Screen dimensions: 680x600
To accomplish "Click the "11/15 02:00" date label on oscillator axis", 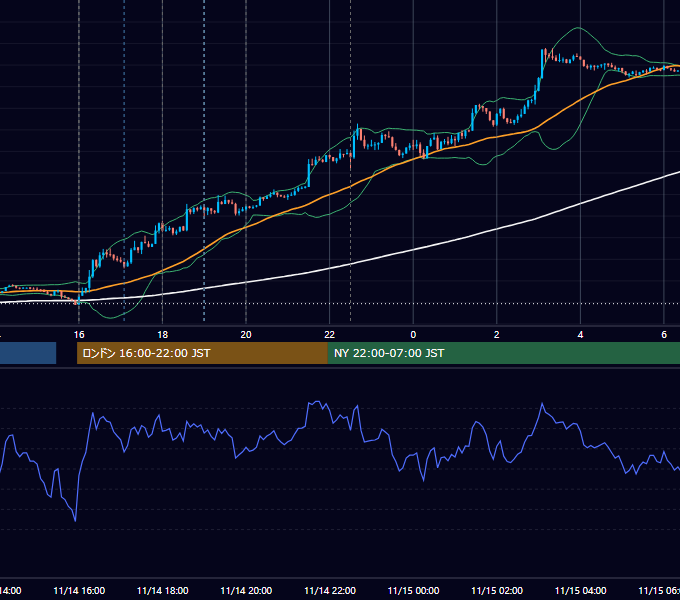I will click(x=497, y=590).
